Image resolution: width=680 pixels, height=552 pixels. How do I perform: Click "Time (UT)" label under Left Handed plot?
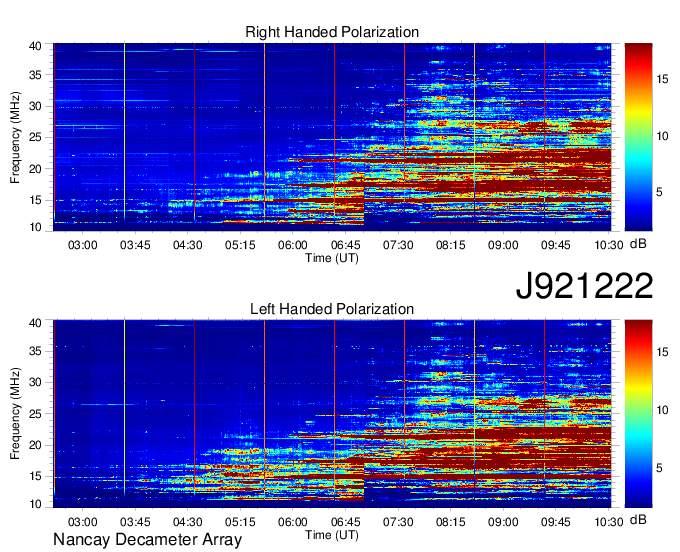tap(332, 535)
